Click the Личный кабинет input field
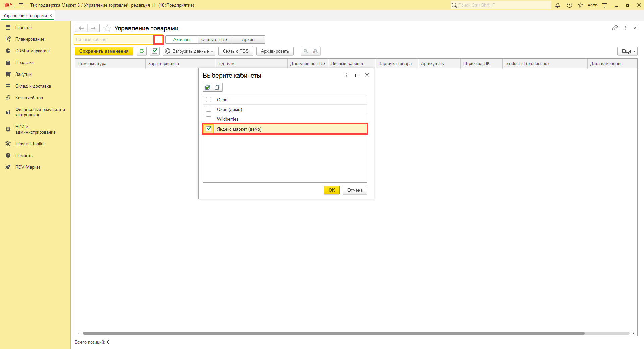The height and width of the screenshot is (349, 644). click(114, 40)
